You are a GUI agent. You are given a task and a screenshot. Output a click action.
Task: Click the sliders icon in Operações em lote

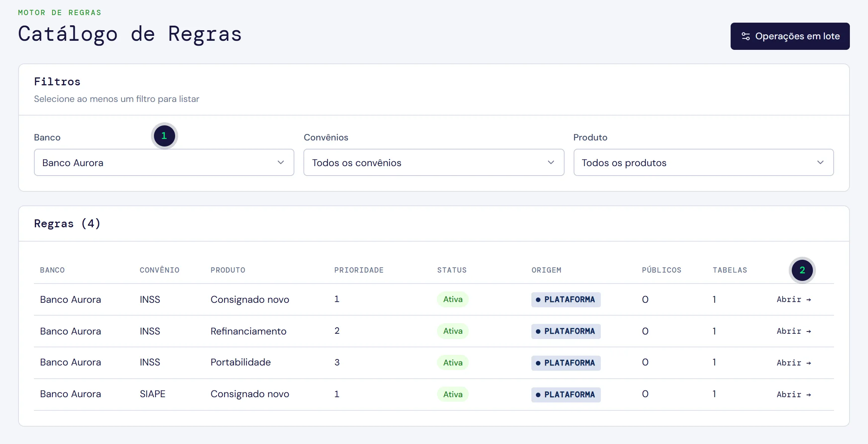746,36
